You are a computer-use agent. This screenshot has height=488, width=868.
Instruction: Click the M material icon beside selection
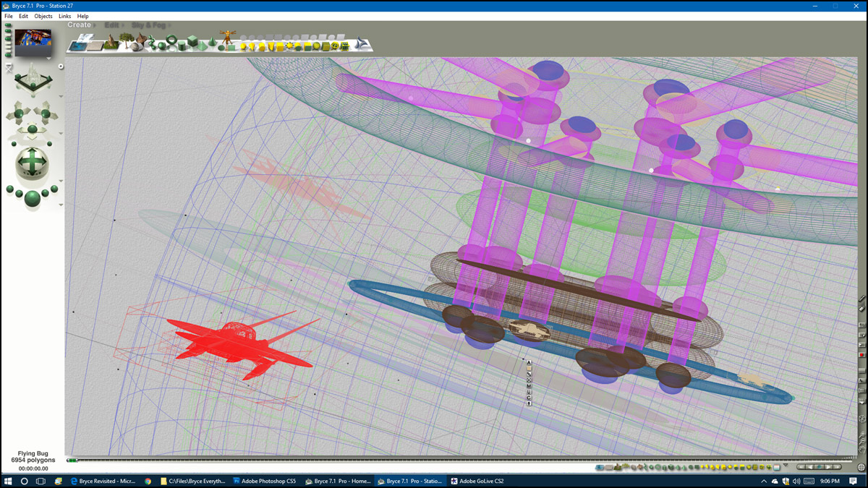(529, 385)
